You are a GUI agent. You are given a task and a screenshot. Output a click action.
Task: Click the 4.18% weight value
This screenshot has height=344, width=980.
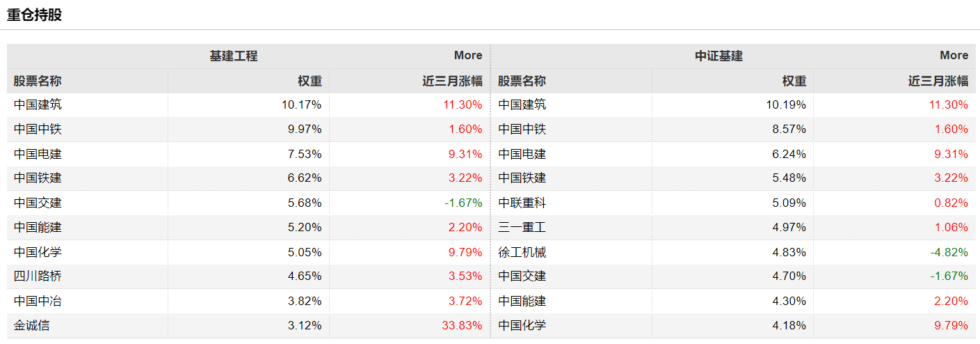point(789,325)
